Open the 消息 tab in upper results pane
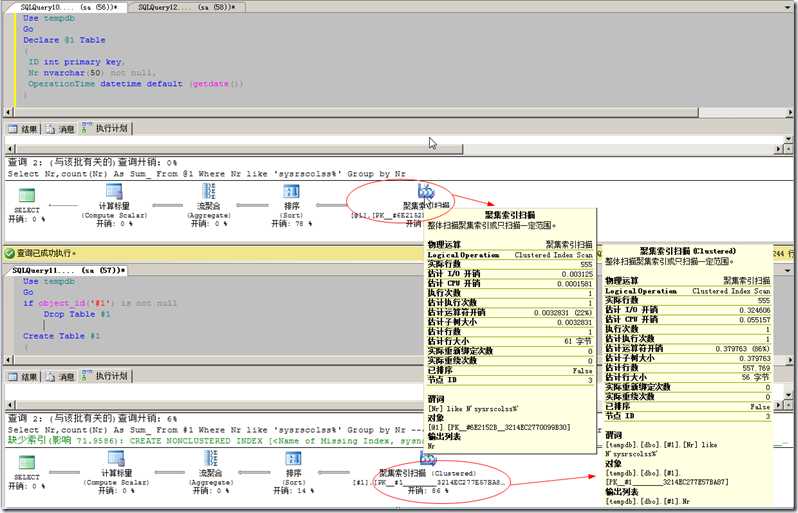Image resolution: width=798 pixels, height=513 pixels. (60, 129)
